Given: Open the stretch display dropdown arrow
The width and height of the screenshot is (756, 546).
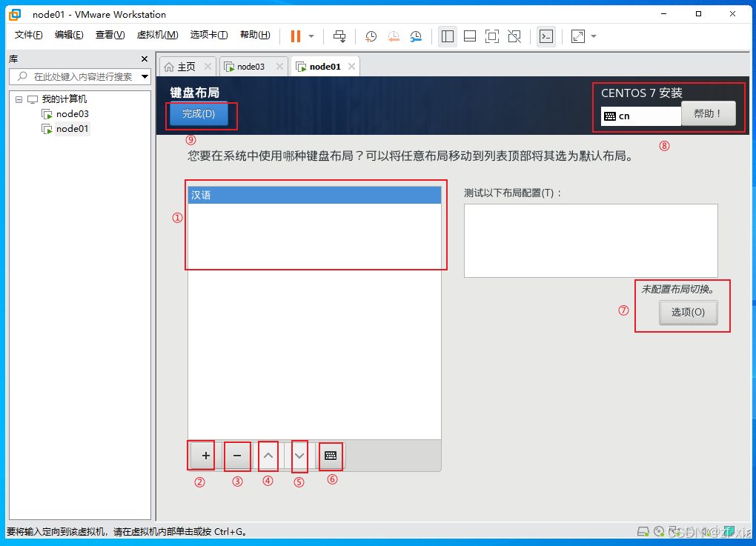Looking at the screenshot, I should [x=594, y=36].
